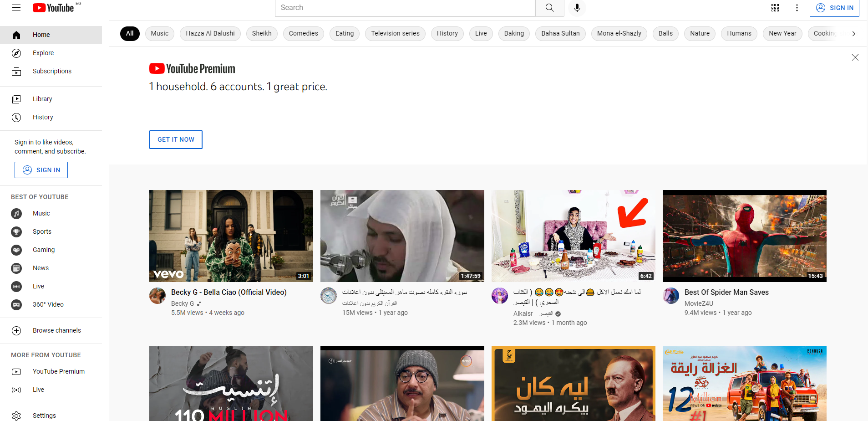Select the History filter chip
This screenshot has width=868, height=421.
click(x=447, y=34)
